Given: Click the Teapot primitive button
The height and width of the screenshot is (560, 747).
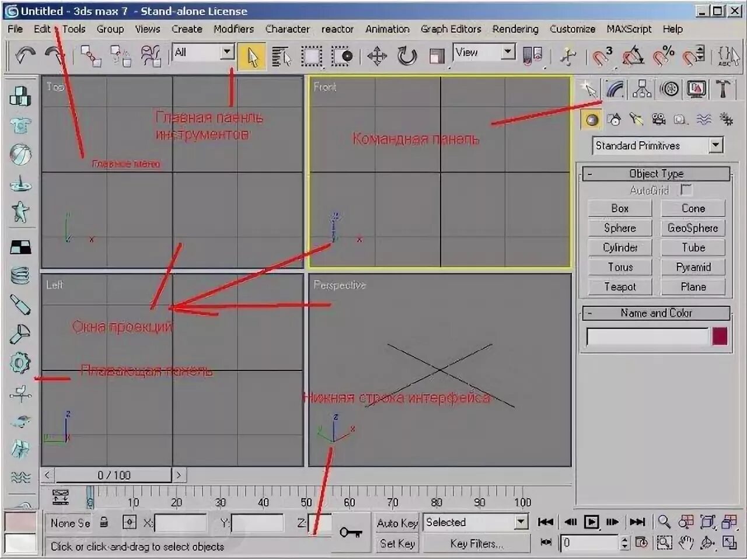Looking at the screenshot, I should pyautogui.click(x=620, y=286).
